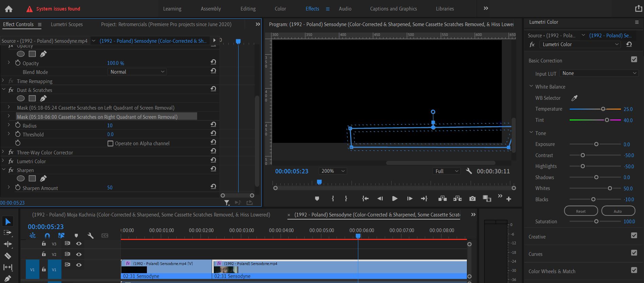Select the Razor tool
Viewport: 644px width, 283px height.
coord(8,256)
